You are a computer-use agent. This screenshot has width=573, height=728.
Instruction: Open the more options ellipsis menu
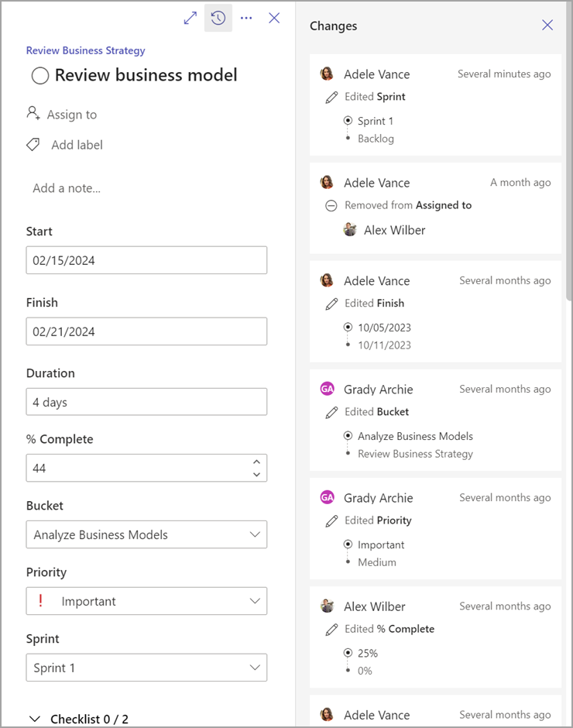[246, 18]
